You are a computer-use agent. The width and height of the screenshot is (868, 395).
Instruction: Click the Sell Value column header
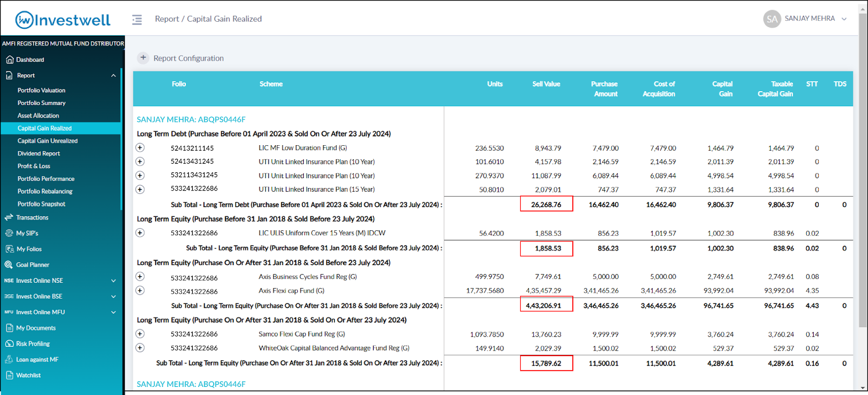pos(546,84)
